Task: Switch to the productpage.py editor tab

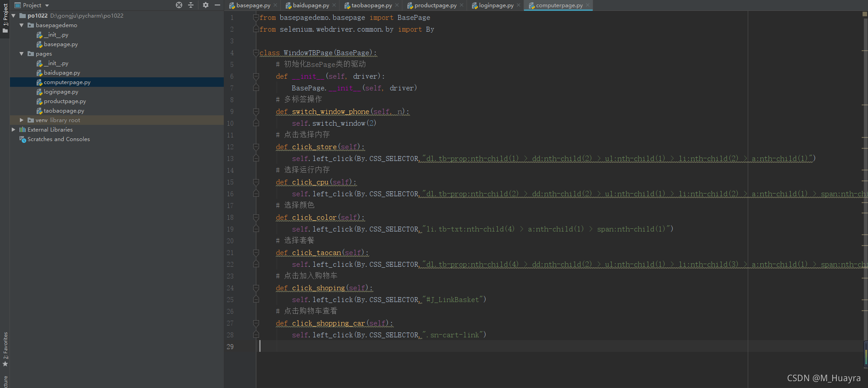Action: pos(435,5)
